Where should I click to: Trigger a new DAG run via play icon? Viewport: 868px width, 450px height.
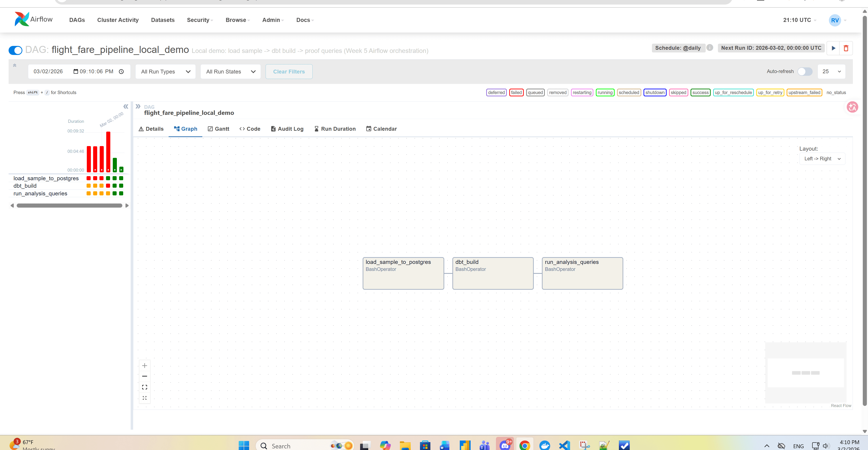click(x=833, y=48)
